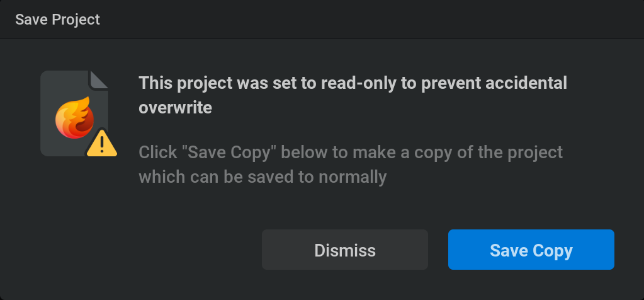Click the blue button labeled Save Copy

[531, 250]
